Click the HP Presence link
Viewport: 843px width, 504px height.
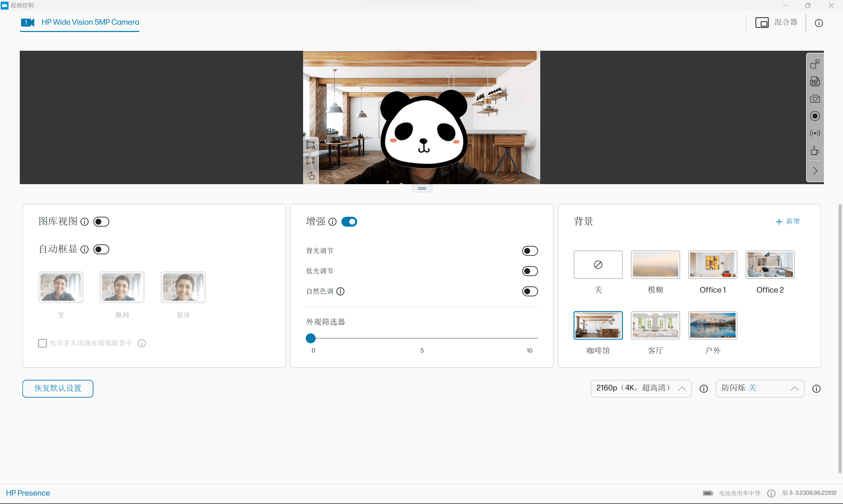28,493
